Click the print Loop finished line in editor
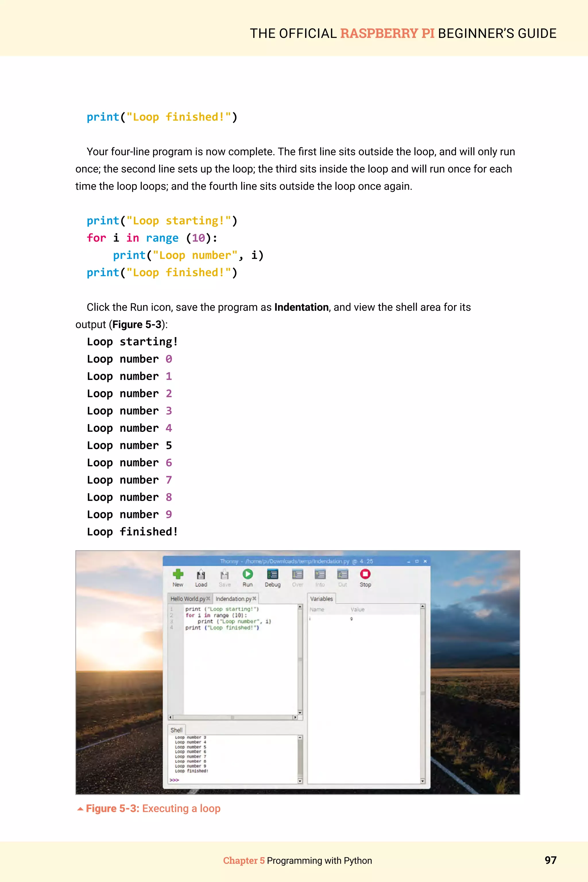The image size is (588, 882). tap(222, 628)
